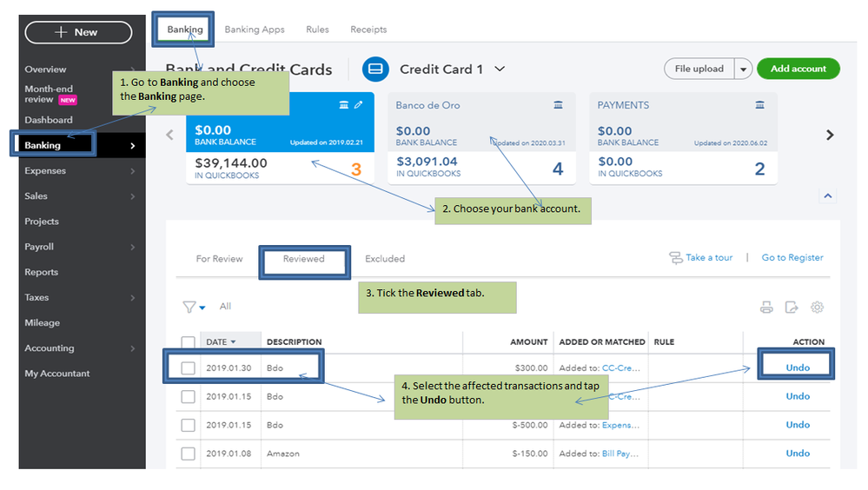Screen dimensions: 868x490
Task: Open table settings gear icon
Action: 817,308
